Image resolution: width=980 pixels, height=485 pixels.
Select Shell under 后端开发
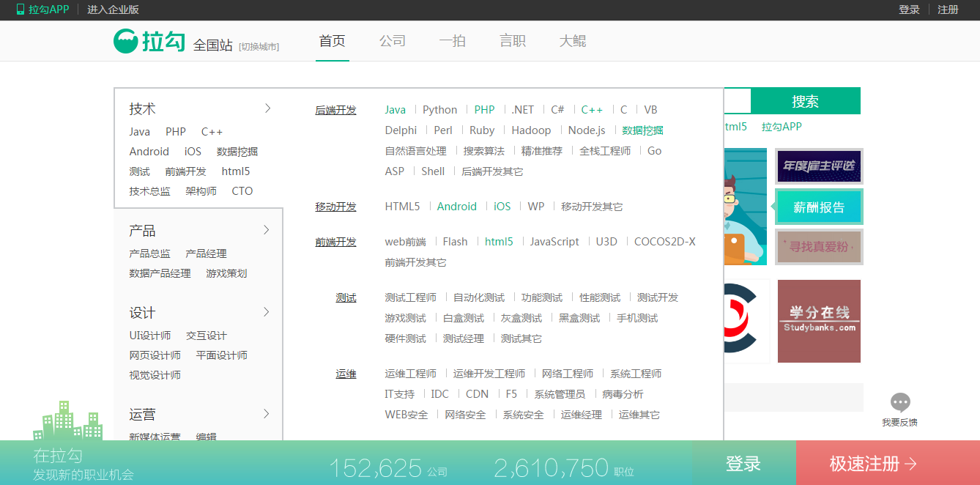pyautogui.click(x=433, y=171)
